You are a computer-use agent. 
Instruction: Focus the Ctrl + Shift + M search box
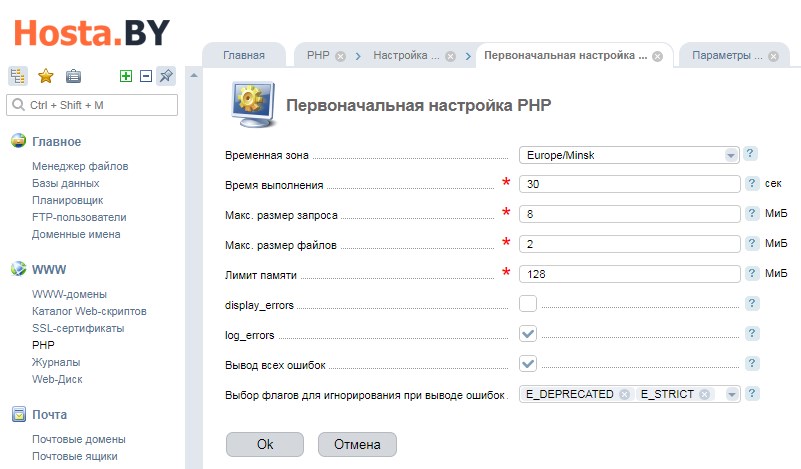[x=92, y=105]
